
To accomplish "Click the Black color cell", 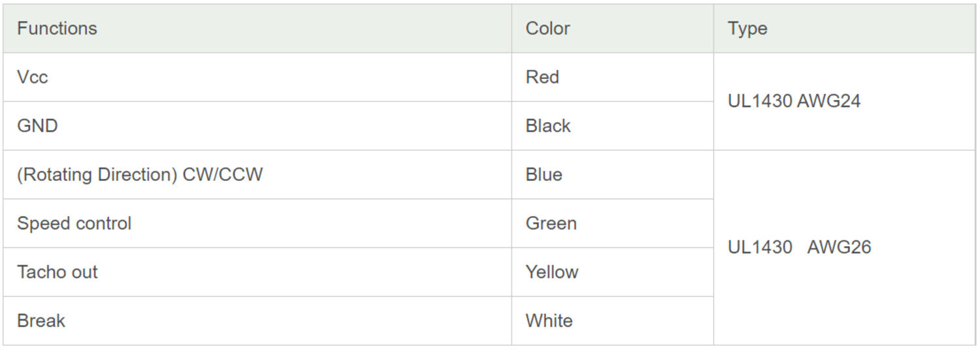I will point(548,125).
